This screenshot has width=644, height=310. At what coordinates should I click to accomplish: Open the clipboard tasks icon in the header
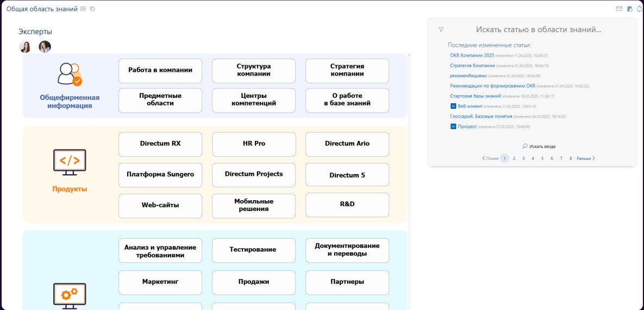(630, 9)
